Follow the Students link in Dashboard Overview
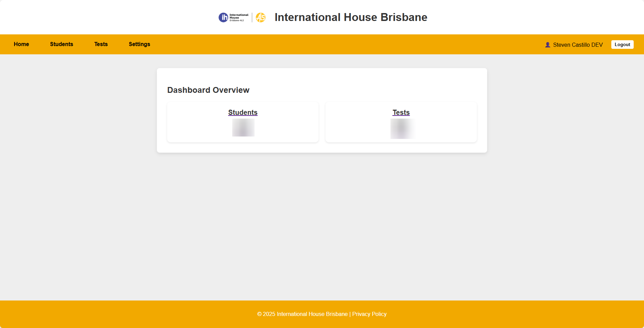This screenshot has width=644, height=328. [243, 112]
